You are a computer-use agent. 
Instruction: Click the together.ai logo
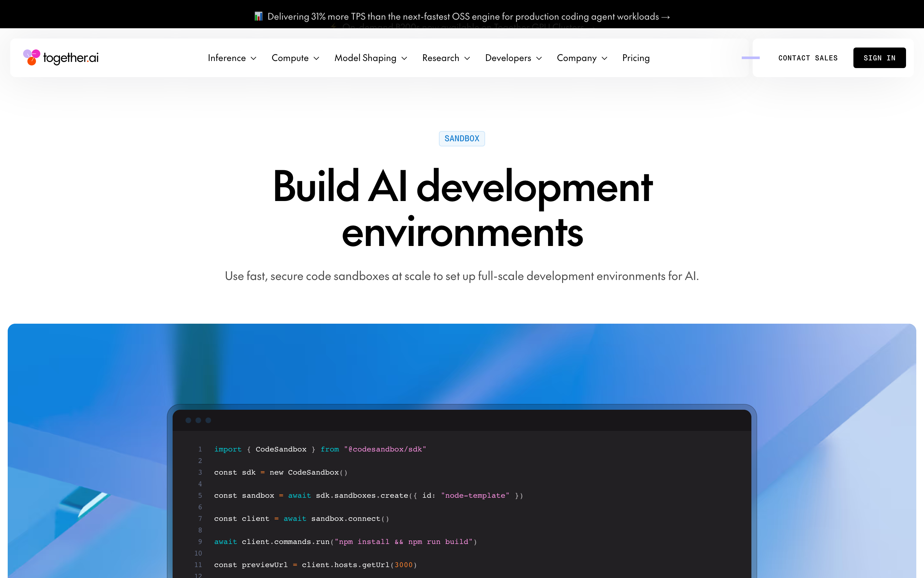click(61, 58)
